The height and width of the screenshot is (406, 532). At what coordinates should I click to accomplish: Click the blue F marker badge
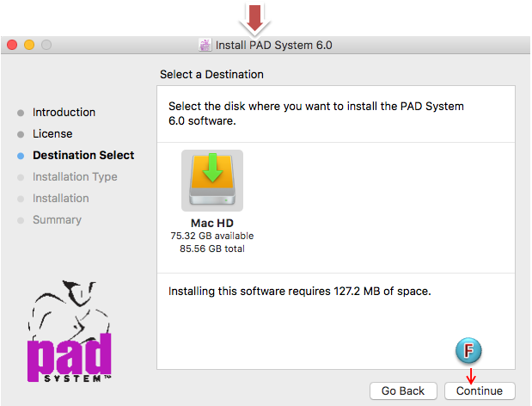pyautogui.click(x=468, y=351)
